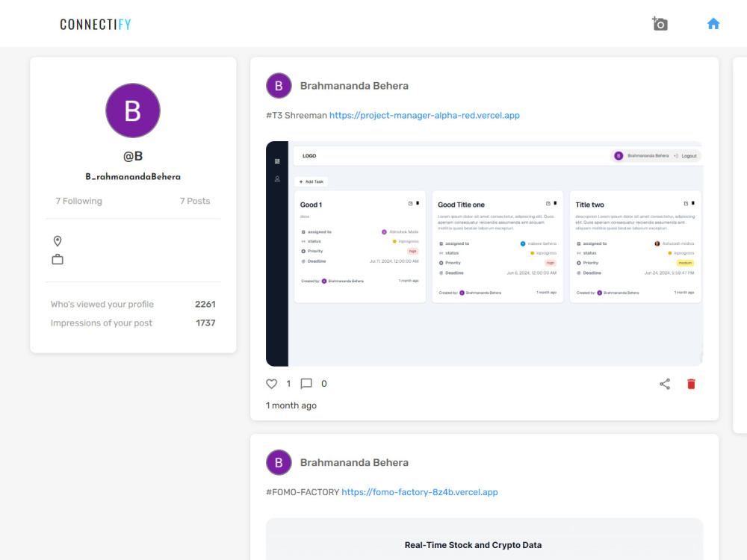Open the project manager screenshot image
Image resolution: width=747 pixels, height=560 pixels.
485,254
